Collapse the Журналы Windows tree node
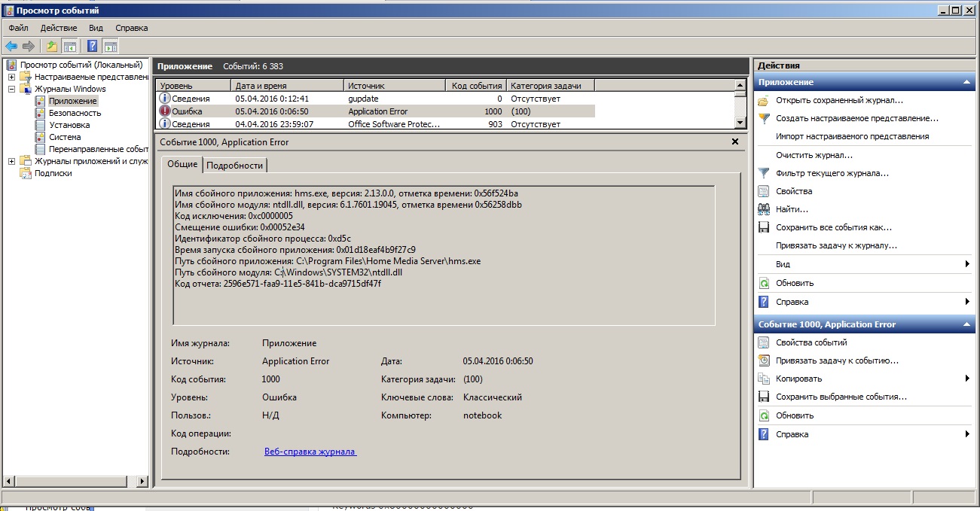Screen dimensions: 980x511 coord(12,89)
